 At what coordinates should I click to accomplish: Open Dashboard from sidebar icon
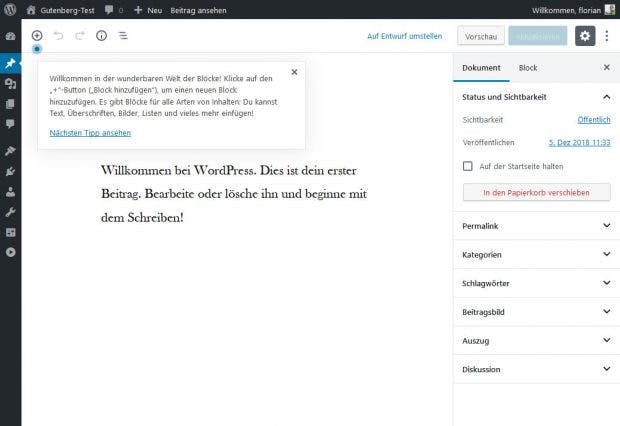[x=10, y=36]
